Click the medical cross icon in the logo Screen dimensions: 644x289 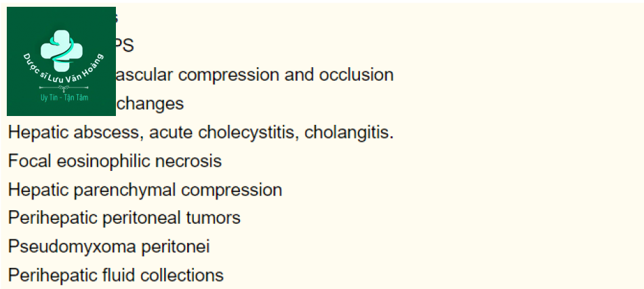coord(61,50)
